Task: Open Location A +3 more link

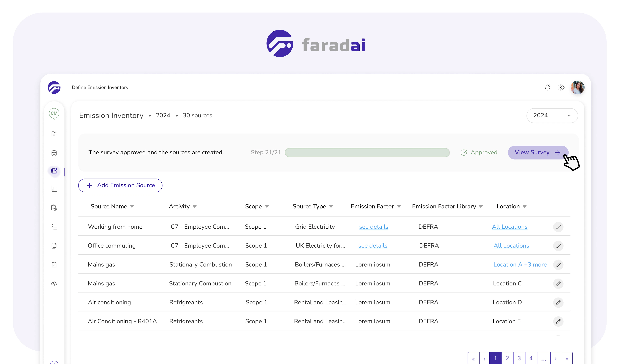Action: pos(520,265)
